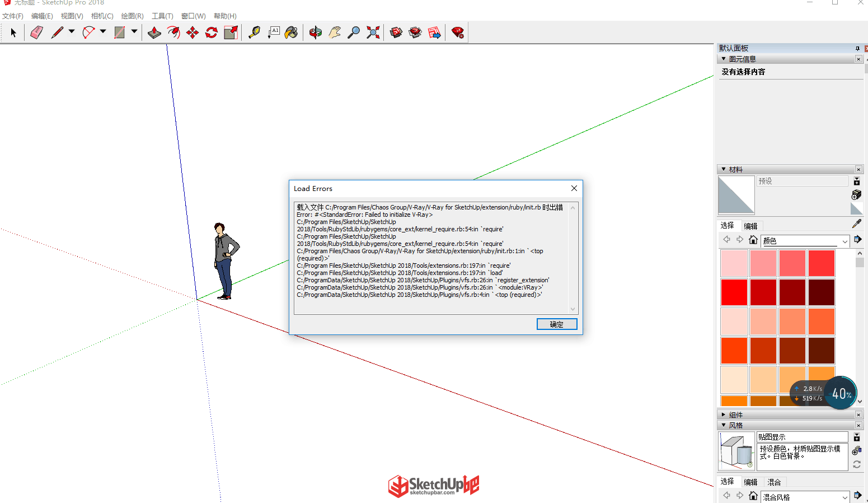Click the current style preview thumbnail
This screenshot has height=503, width=868.
pyautogui.click(x=736, y=451)
